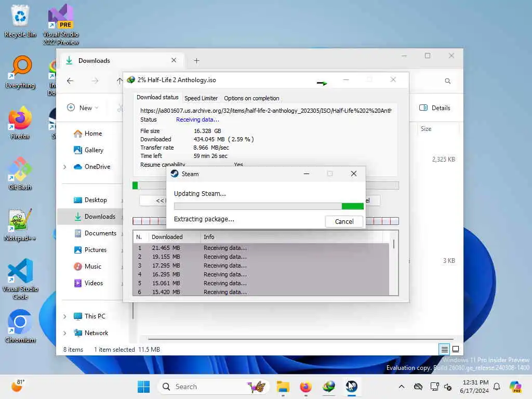Click the IDM segmented connections progress bar
The height and width of the screenshot is (399, 532).
tap(265, 221)
